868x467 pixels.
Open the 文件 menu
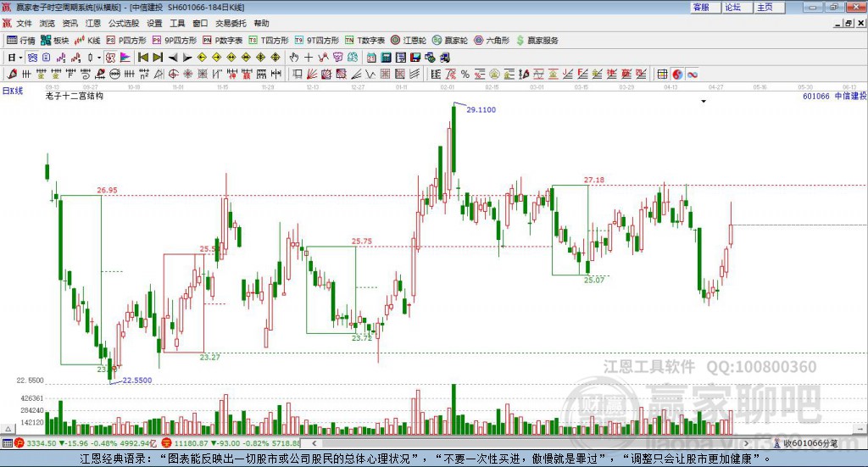[x=24, y=23]
